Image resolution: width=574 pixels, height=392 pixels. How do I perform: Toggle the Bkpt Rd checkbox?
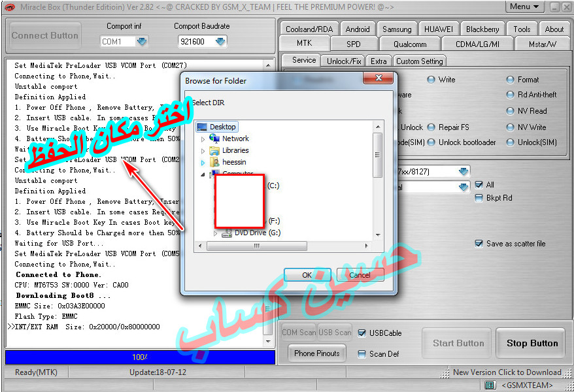479,198
